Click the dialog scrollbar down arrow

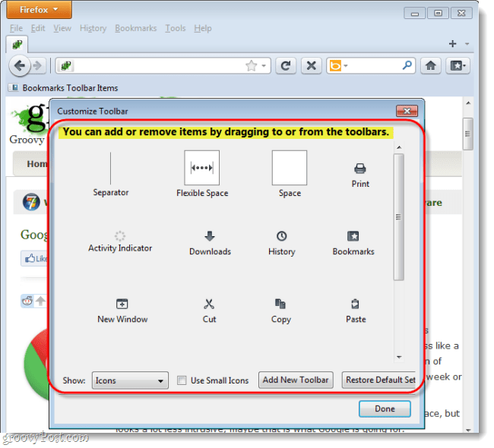(399, 357)
